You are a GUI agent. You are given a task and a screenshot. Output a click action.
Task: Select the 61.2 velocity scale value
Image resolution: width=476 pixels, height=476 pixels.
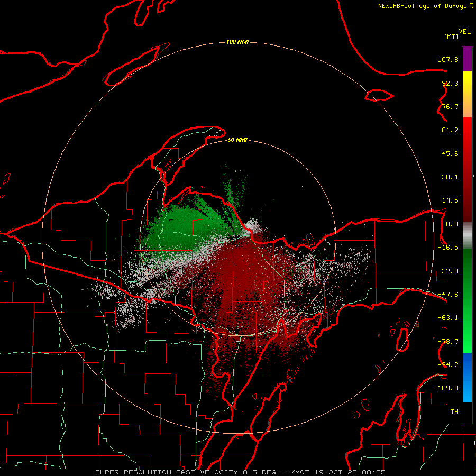450,130
